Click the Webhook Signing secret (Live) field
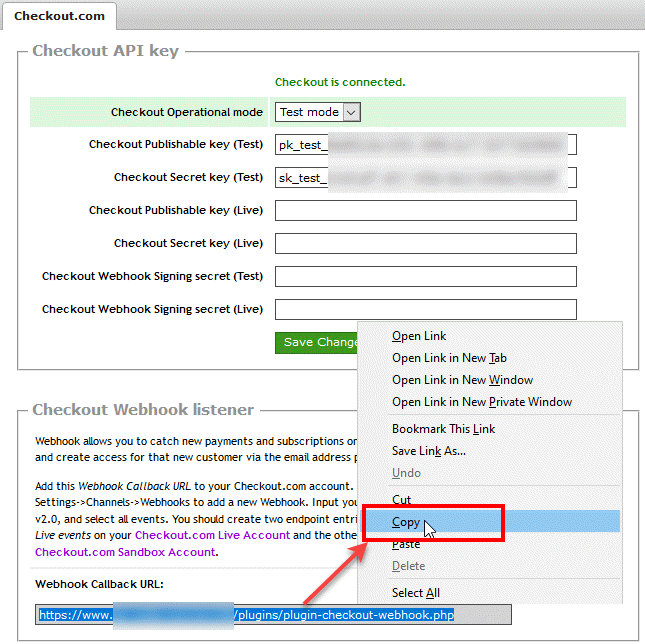 pyautogui.click(x=426, y=309)
